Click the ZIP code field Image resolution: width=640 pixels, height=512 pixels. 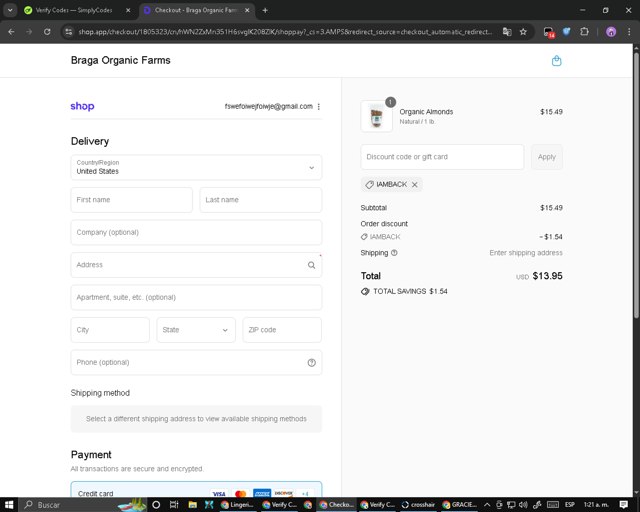click(282, 330)
